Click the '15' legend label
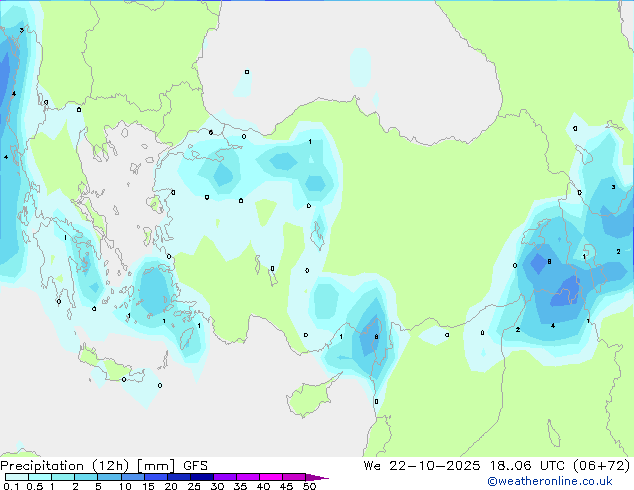This screenshot has width=634, height=490. tap(148, 486)
